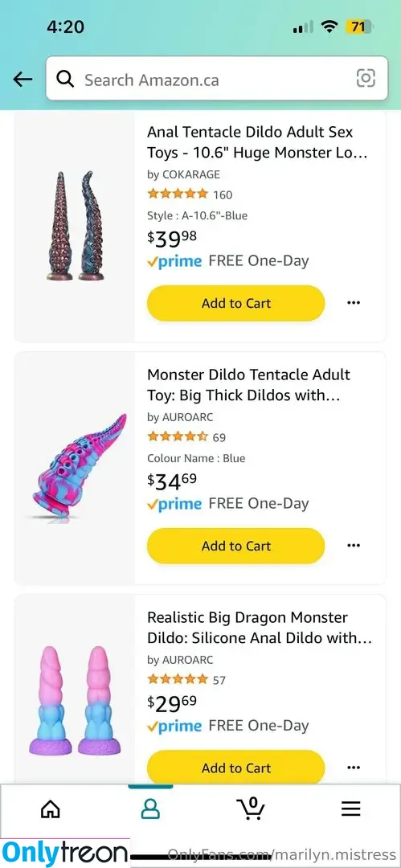
Task: Open the profile account tab icon
Action: pos(150,809)
